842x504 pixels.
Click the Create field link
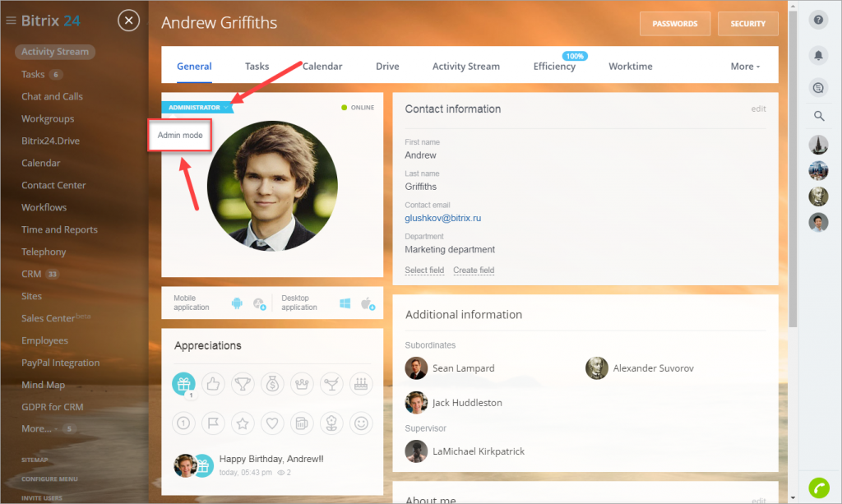click(474, 270)
